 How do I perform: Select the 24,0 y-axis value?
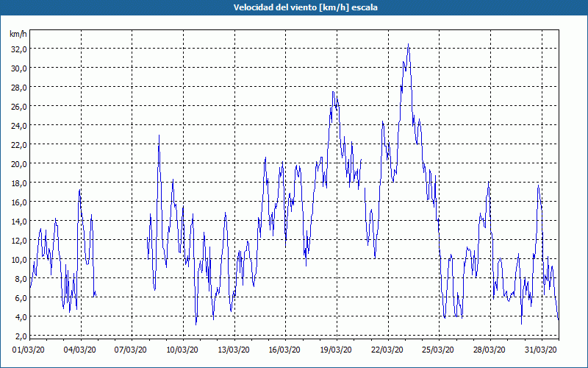pos(18,126)
